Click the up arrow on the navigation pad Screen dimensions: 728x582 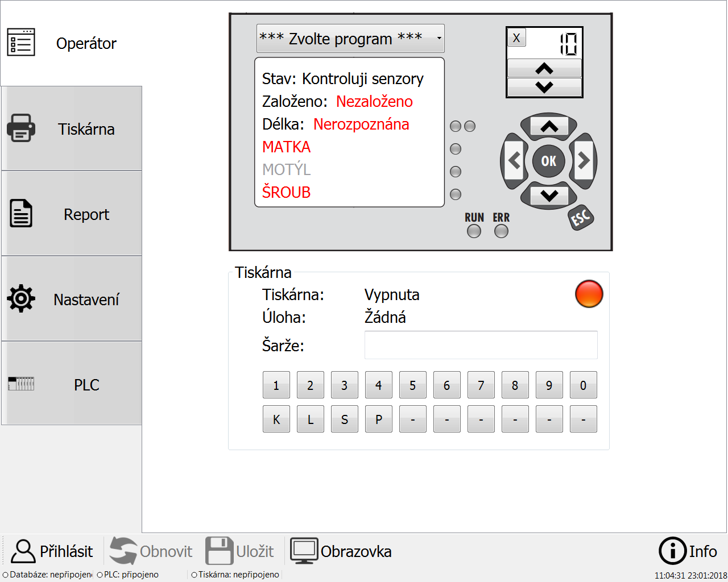[549, 126]
